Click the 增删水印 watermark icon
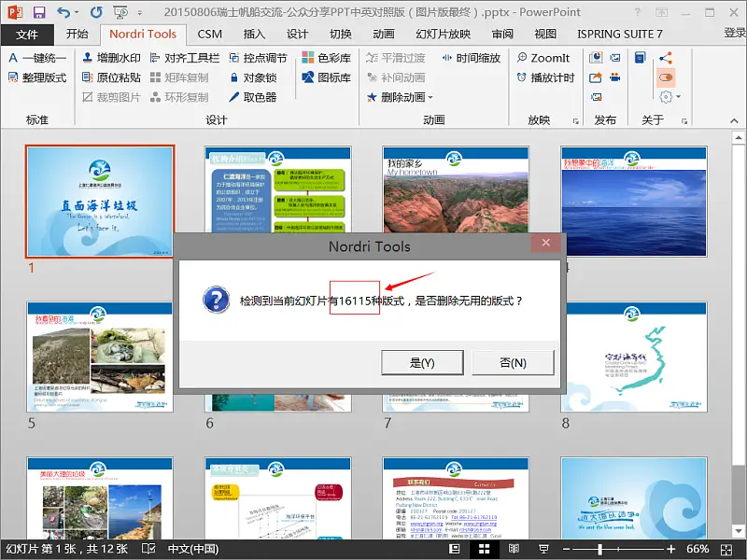Image resolution: width=747 pixels, height=560 pixels. click(88, 58)
